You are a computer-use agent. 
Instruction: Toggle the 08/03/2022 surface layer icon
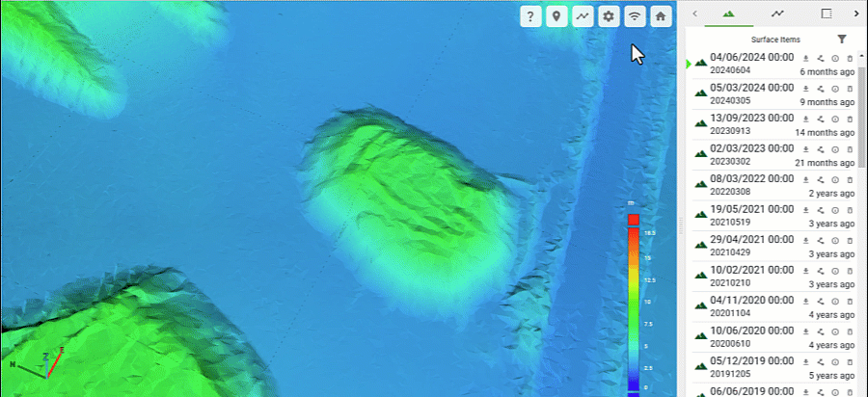tap(701, 183)
